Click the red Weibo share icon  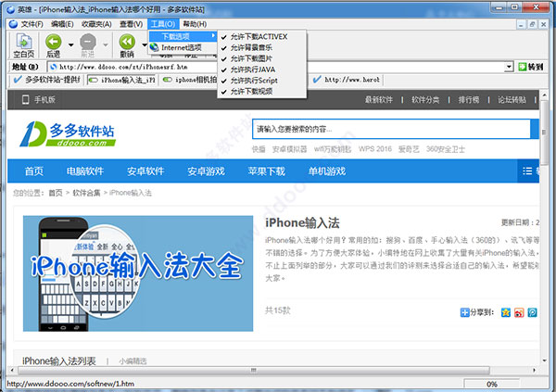(x=519, y=312)
